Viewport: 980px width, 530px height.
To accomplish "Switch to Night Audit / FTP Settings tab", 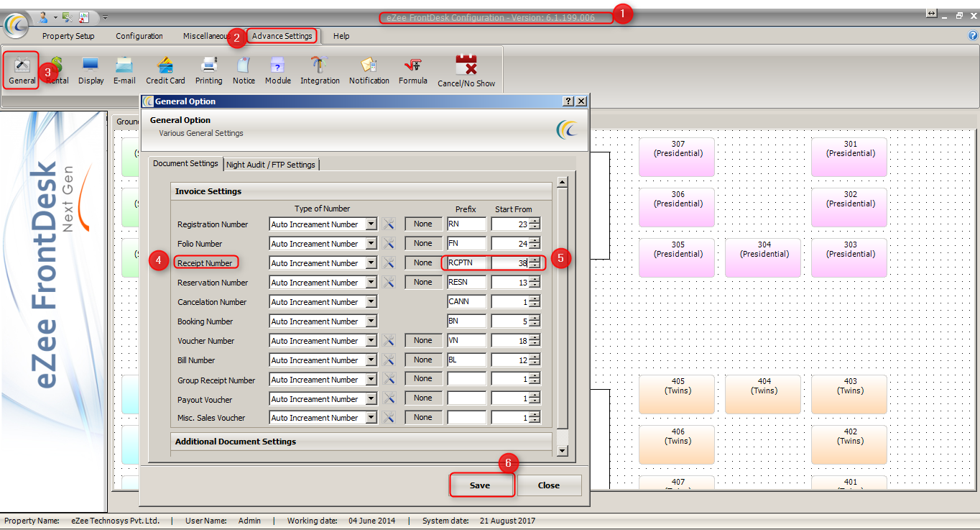I will [x=271, y=165].
